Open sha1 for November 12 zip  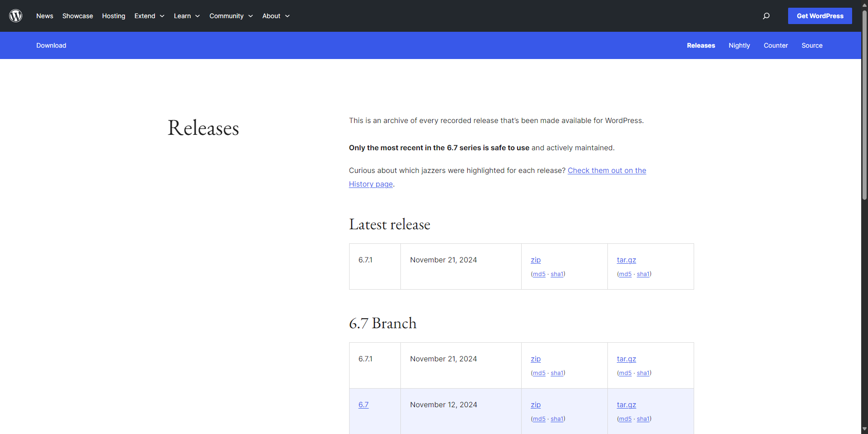(557, 419)
